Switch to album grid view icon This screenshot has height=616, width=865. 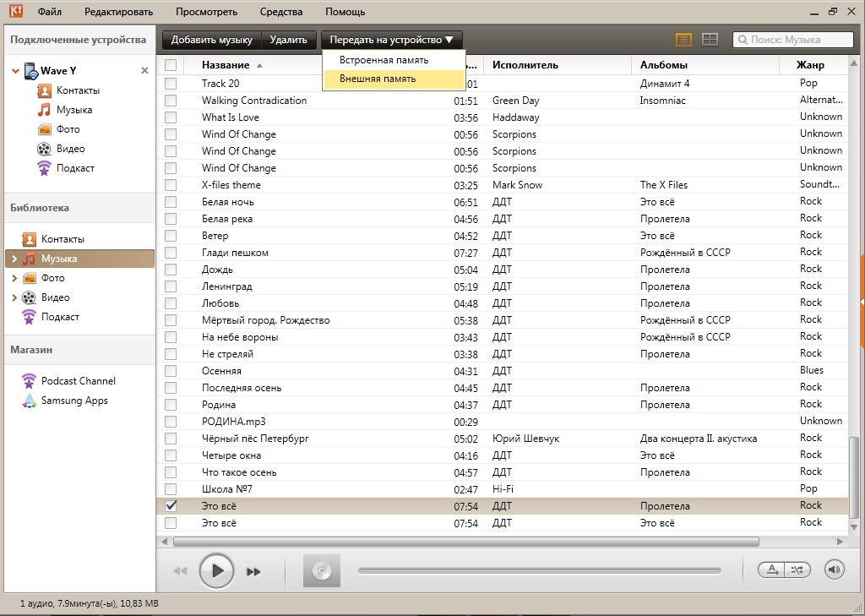pos(710,40)
